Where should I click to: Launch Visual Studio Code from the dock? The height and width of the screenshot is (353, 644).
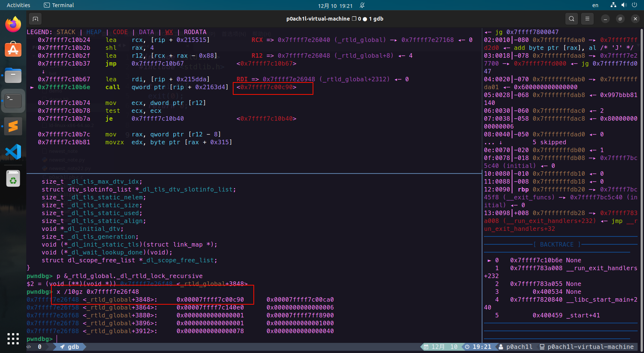point(13,152)
